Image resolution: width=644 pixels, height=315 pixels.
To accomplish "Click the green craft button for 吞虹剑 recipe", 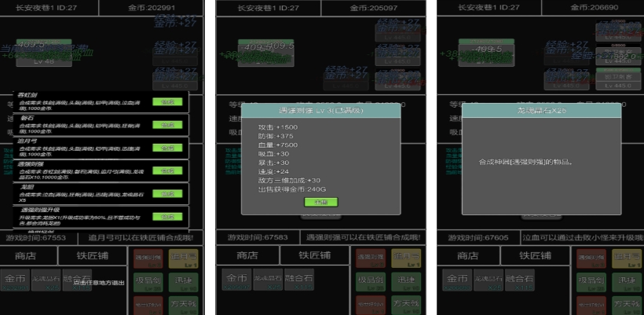I will pos(167,101).
